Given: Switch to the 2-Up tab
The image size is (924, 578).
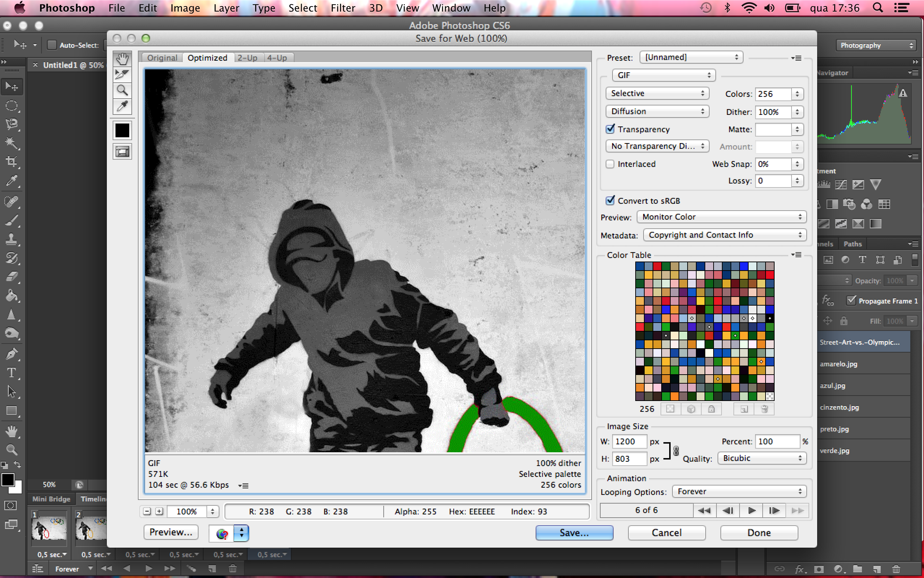Looking at the screenshot, I should (x=247, y=58).
